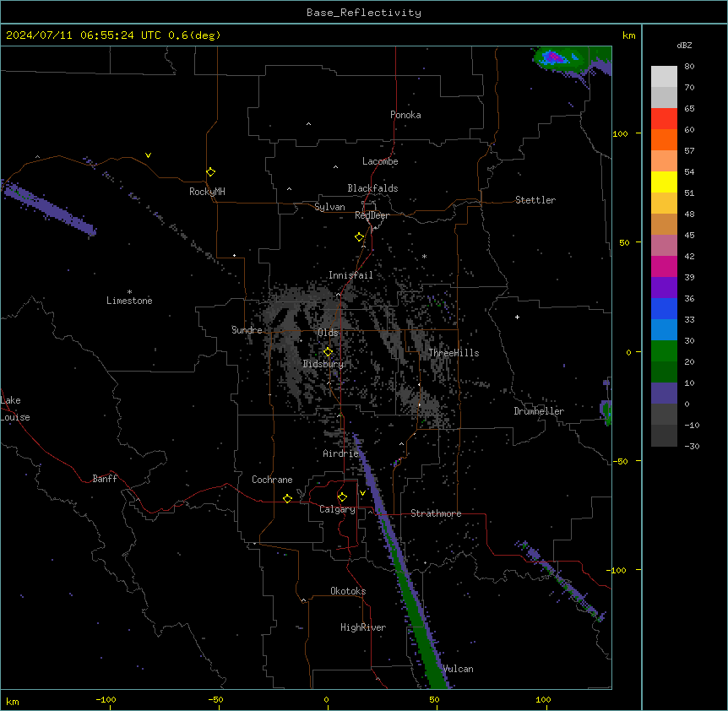Click the Airdrie label
The image size is (728, 711).
341,453
